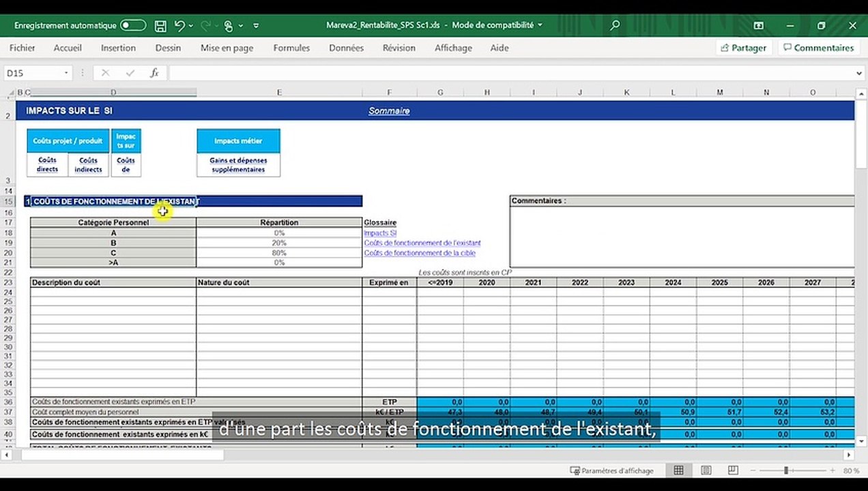Viewport: 868px width, 491px height.
Task: Adjust the zoom slider in the status bar
Action: pyautogui.click(x=786, y=471)
